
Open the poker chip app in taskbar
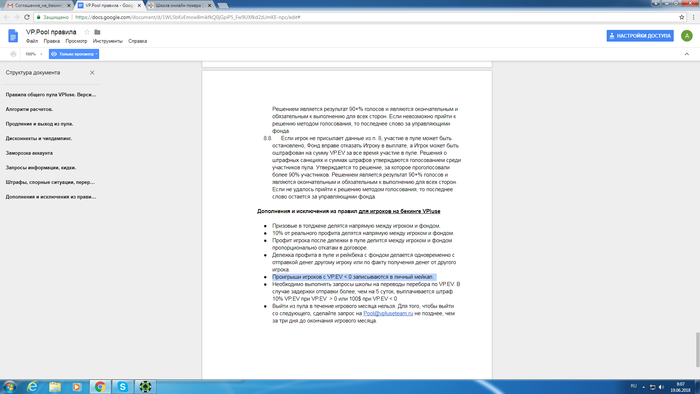point(145,386)
